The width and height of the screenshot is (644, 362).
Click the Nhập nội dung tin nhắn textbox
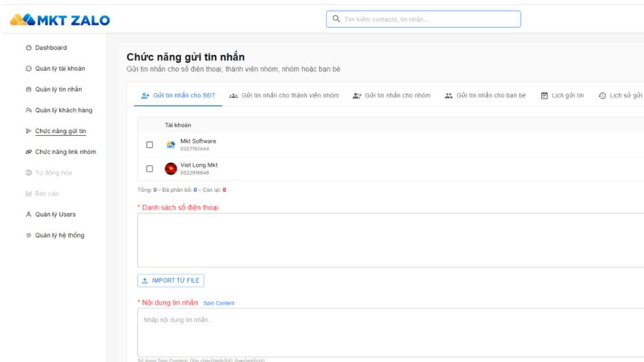390,331
